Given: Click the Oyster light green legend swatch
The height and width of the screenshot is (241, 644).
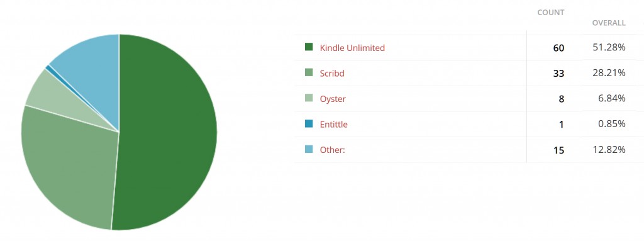Looking at the screenshot, I should point(309,98).
